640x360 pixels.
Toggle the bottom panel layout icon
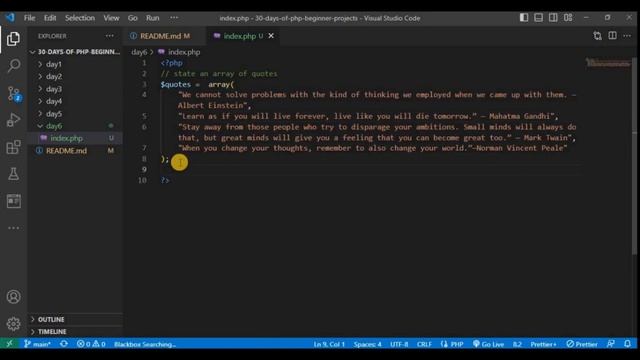point(538,18)
